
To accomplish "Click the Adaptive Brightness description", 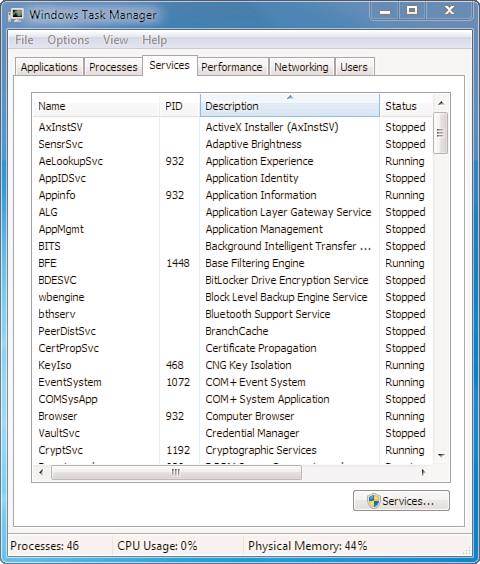I will [254, 144].
